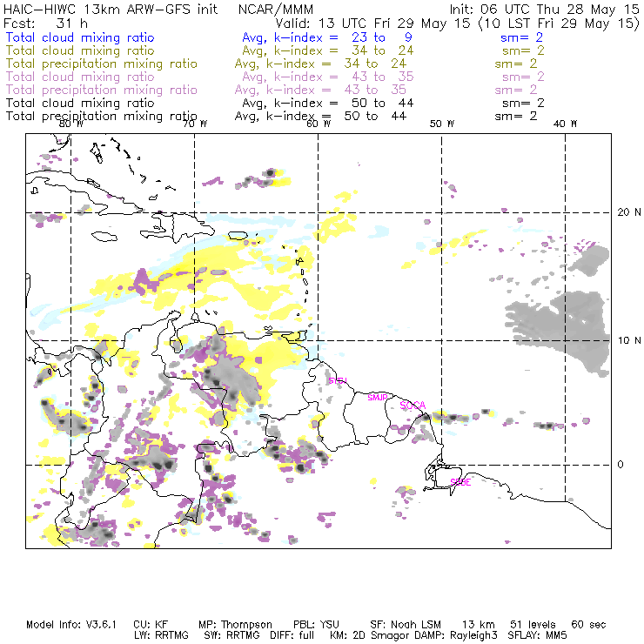Click the 'LW: RRTMG' longwave text
The height and width of the screenshot is (644, 644).
[x=161, y=635]
